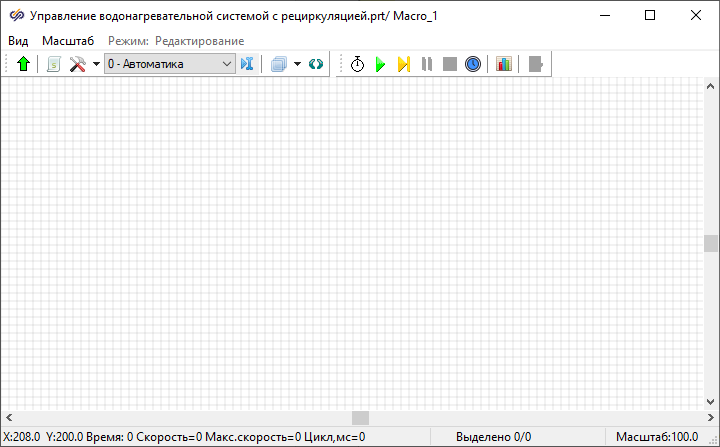Select the crossed tools settings icon
This screenshot has height=447, width=720.
tap(78, 64)
